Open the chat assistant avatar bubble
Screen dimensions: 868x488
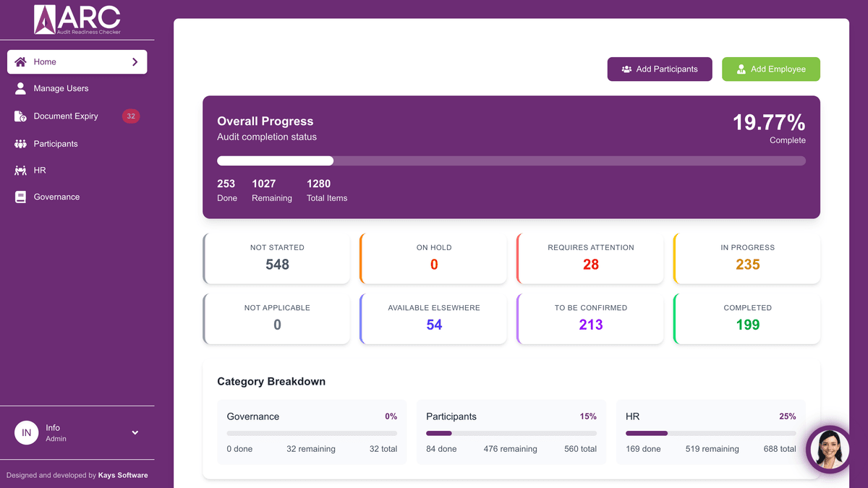pos(829,450)
